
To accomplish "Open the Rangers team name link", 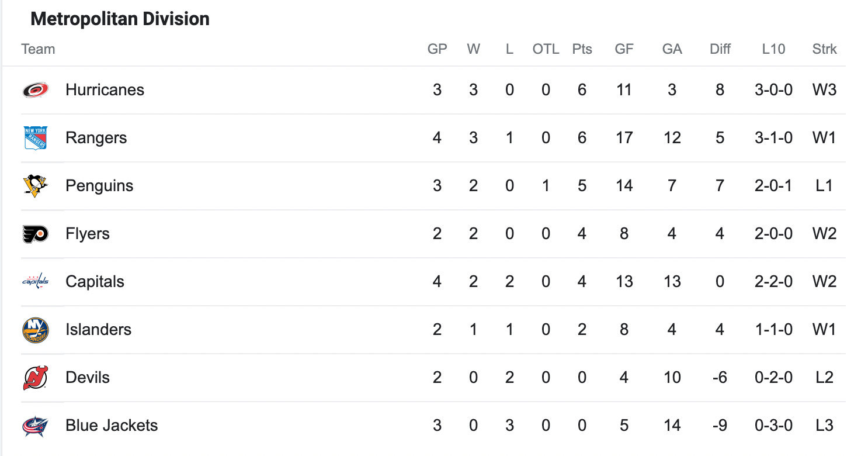I will click(96, 137).
